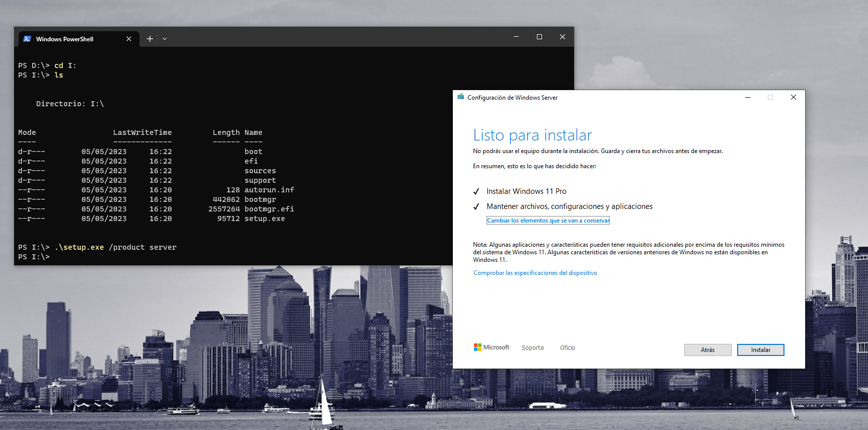Close the Windows Server setup dialog
Screen dimensions: 868x430
tap(794, 97)
